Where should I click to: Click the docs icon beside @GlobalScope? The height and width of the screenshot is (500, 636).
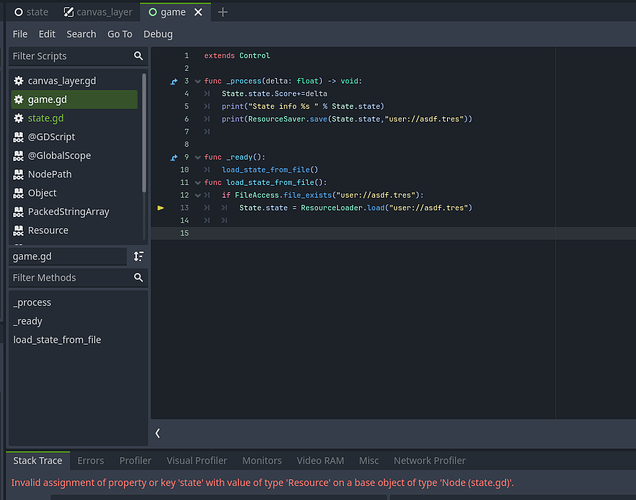click(x=19, y=156)
